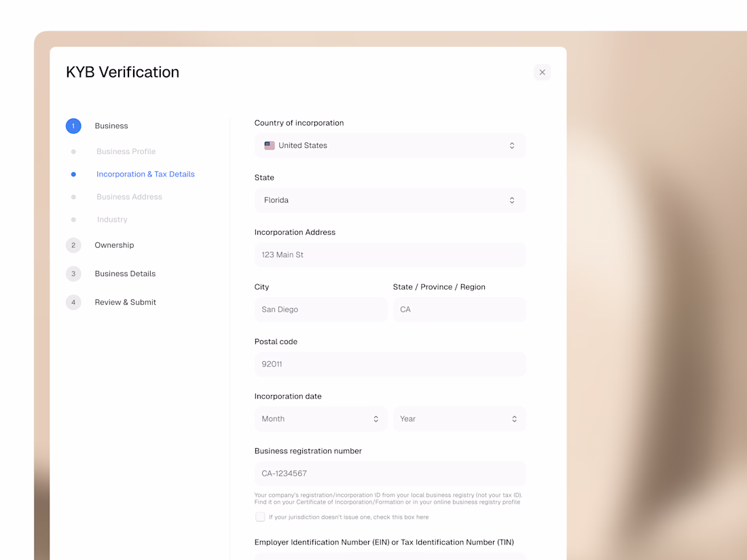Close the KYB Verification dialog

click(542, 72)
